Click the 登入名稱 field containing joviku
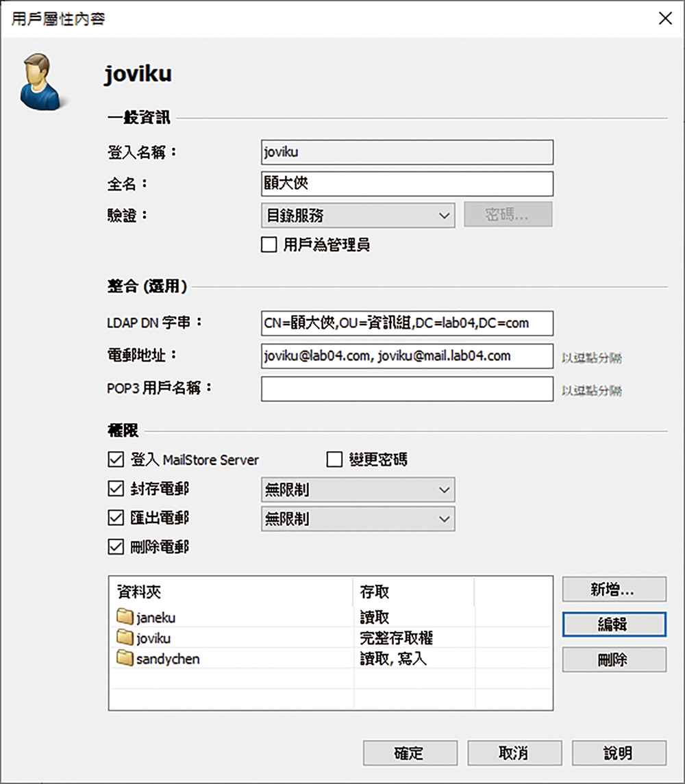 tap(408, 152)
